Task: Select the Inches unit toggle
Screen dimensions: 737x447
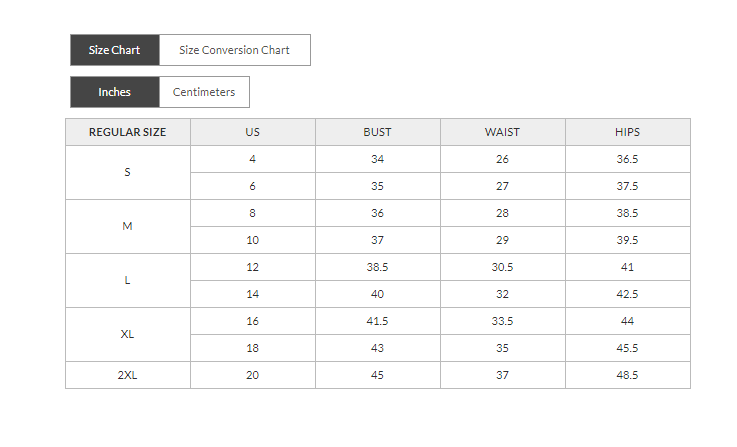Action: (x=114, y=92)
